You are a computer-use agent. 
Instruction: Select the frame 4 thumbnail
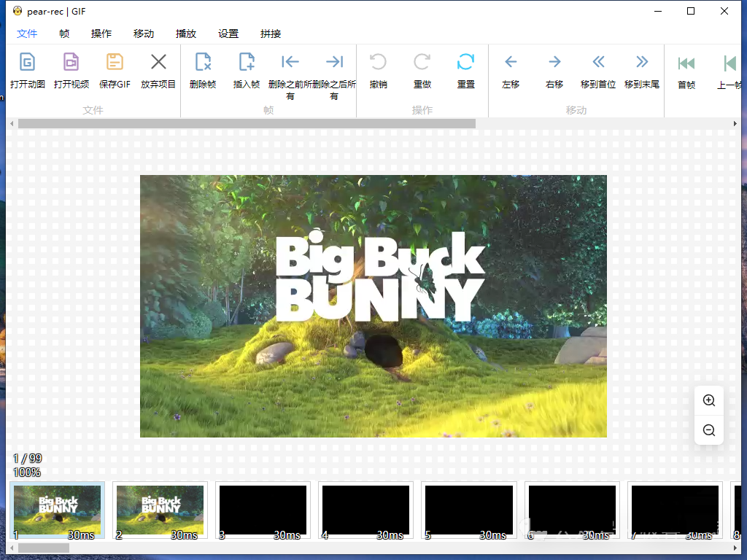365,510
